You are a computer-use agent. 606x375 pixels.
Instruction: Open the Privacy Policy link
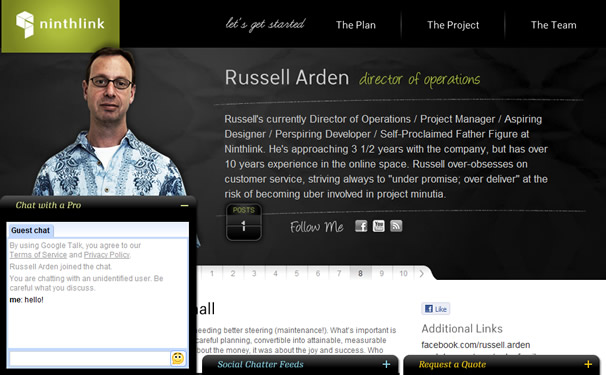click(x=107, y=255)
